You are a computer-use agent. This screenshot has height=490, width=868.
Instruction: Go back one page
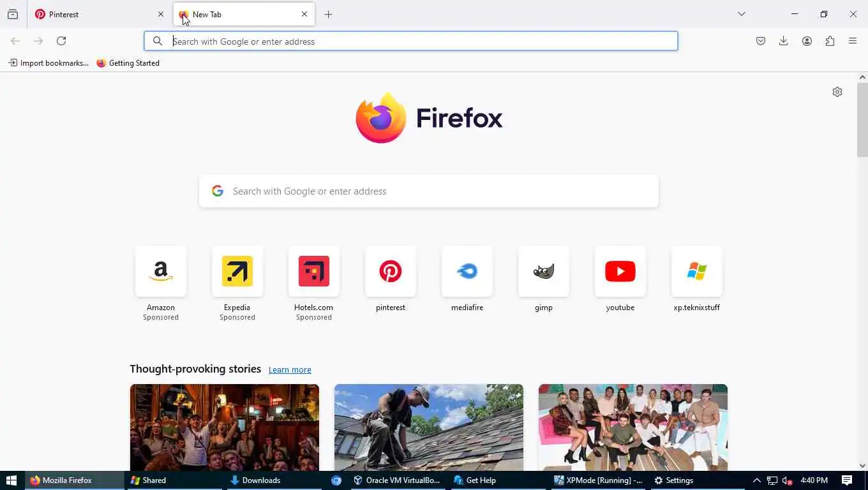pyautogui.click(x=15, y=41)
